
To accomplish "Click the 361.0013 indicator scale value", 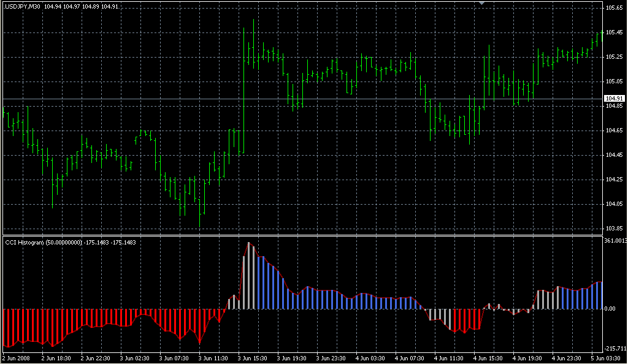I will click(615, 241).
